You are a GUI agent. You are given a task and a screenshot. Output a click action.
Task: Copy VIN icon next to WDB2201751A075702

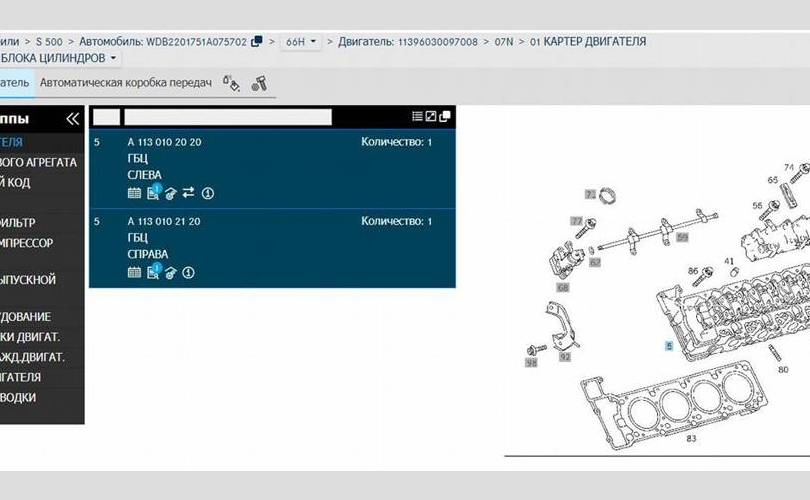(257, 42)
